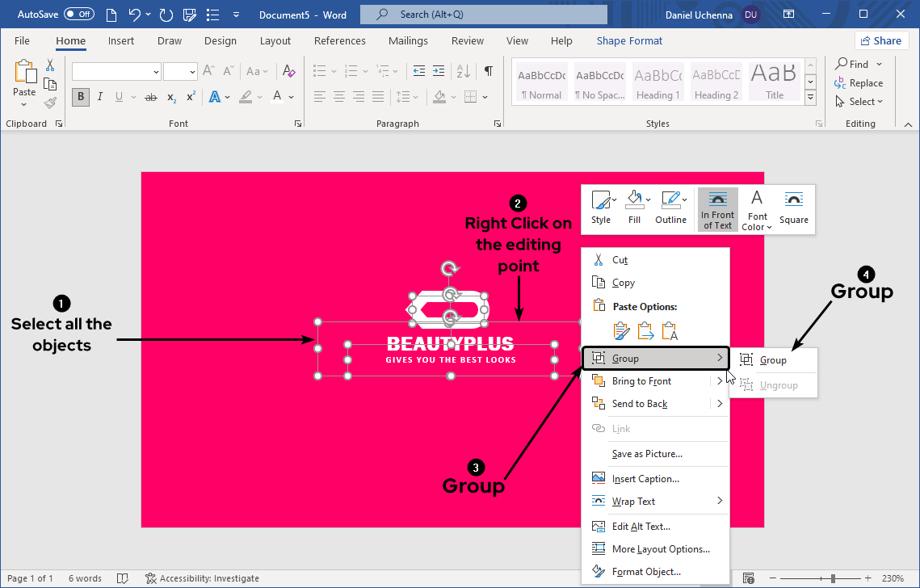
Task: Click Center text alignment icon
Action: point(339,97)
